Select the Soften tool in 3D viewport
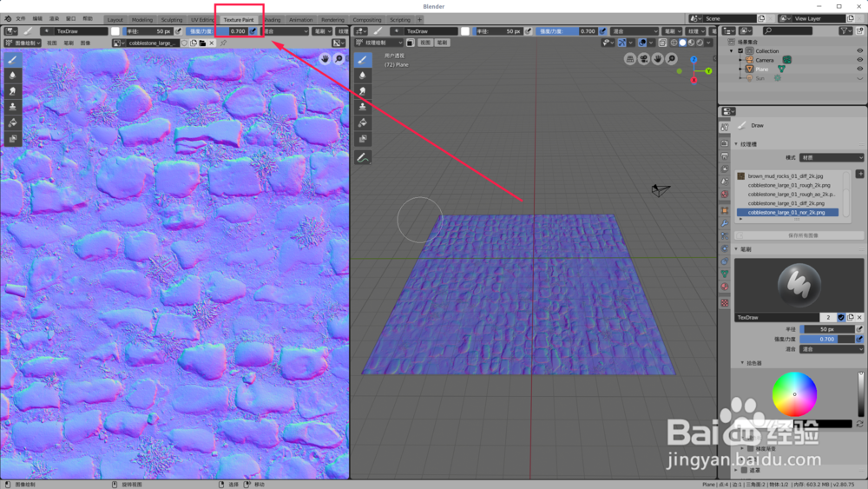This screenshot has width=868, height=489. pos(363,76)
